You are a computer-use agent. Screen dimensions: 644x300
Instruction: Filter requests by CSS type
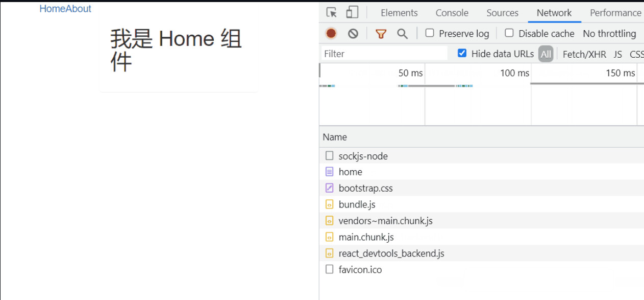click(x=636, y=54)
